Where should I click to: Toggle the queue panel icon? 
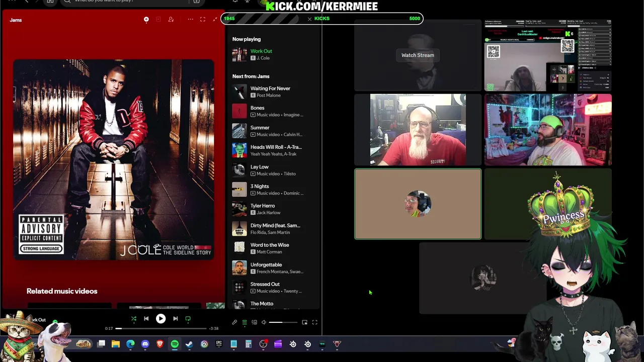click(x=245, y=322)
